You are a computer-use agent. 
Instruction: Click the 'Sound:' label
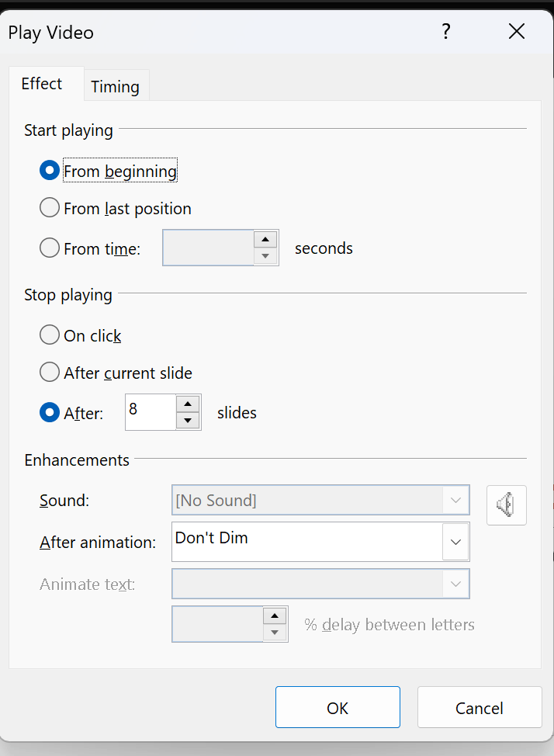click(x=64, y=501)
